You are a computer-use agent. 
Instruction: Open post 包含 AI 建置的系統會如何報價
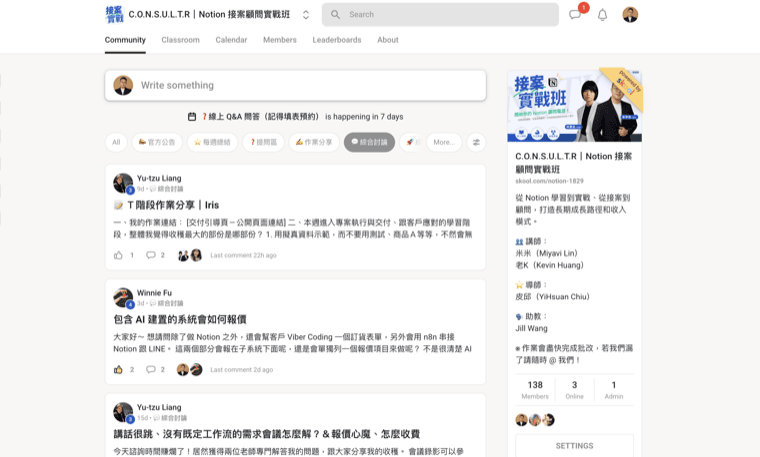tap(180, 319)
